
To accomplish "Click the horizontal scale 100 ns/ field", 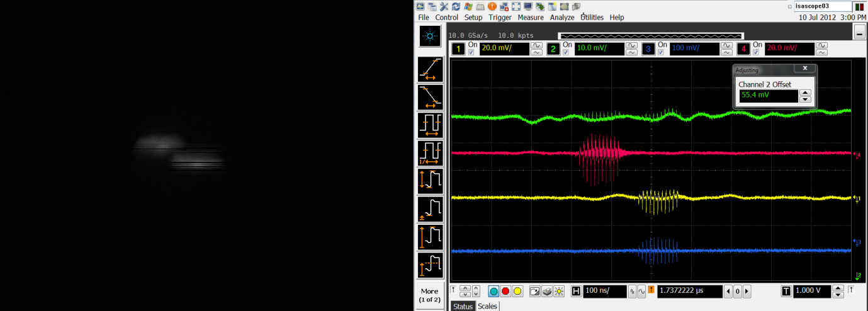I will tap(605, 291).
